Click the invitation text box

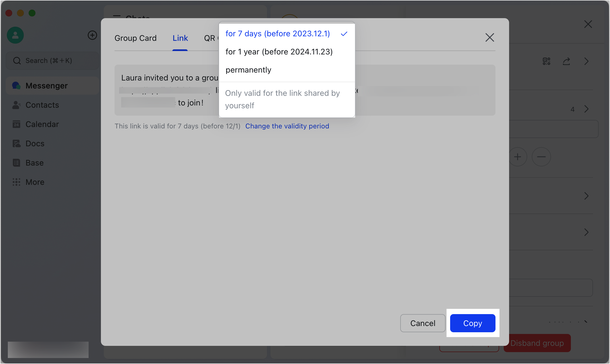305,90
